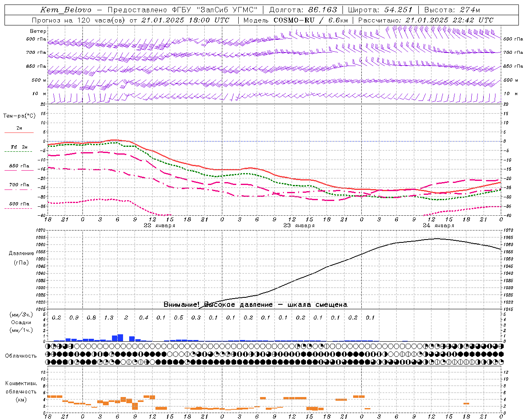The image size is (525, 420).
Task: Click the "850 гПа" temperature legend entry
Action: tap(19, 166)
